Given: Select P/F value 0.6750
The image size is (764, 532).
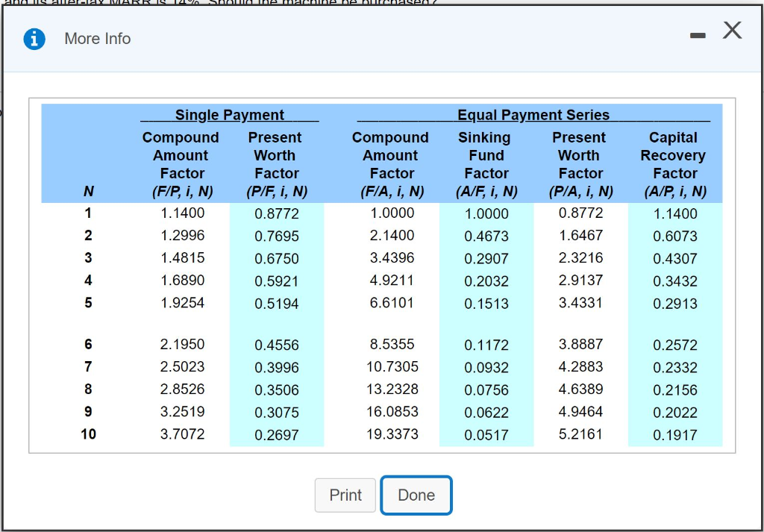Looking at the screenshot, I should [277, 259].
